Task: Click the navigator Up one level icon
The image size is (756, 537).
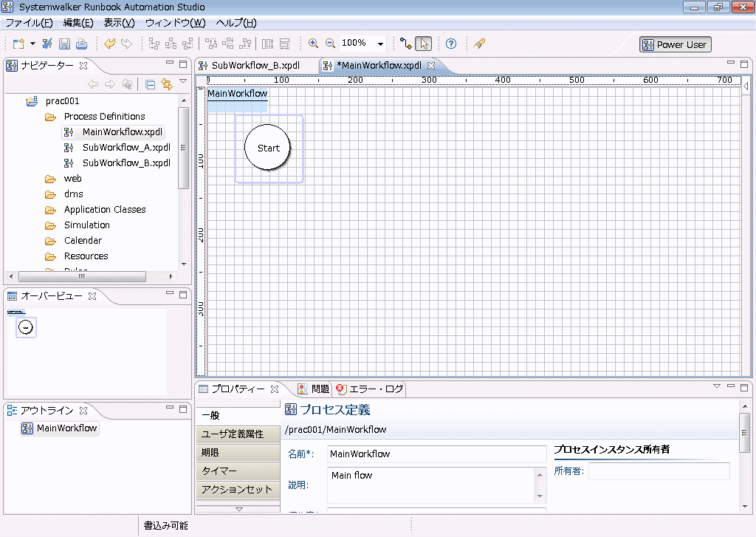Action: point(127,84)
